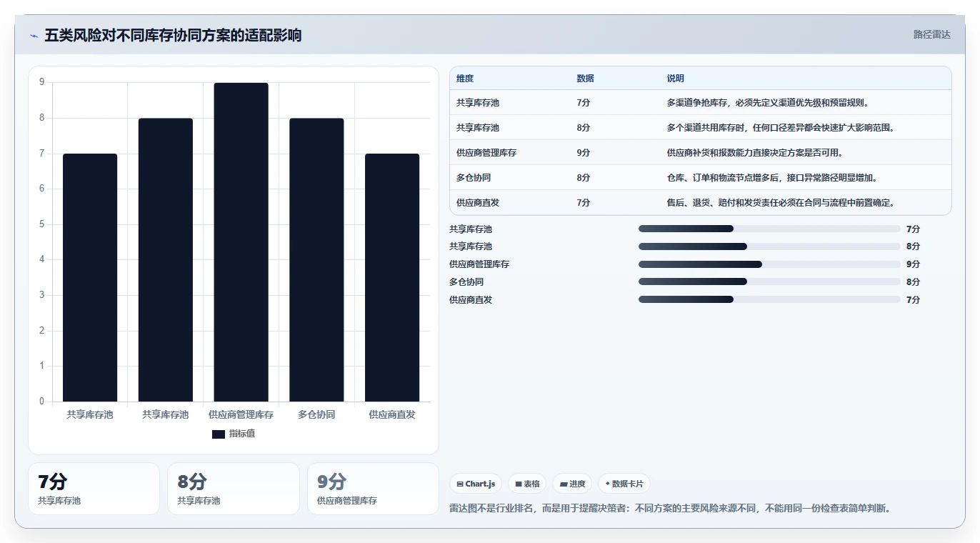Image resolution: width=980 pixels, height=543 pixels.
Task: Click the description starting 售后、退货、赔付
Action: tap(781, 203)
